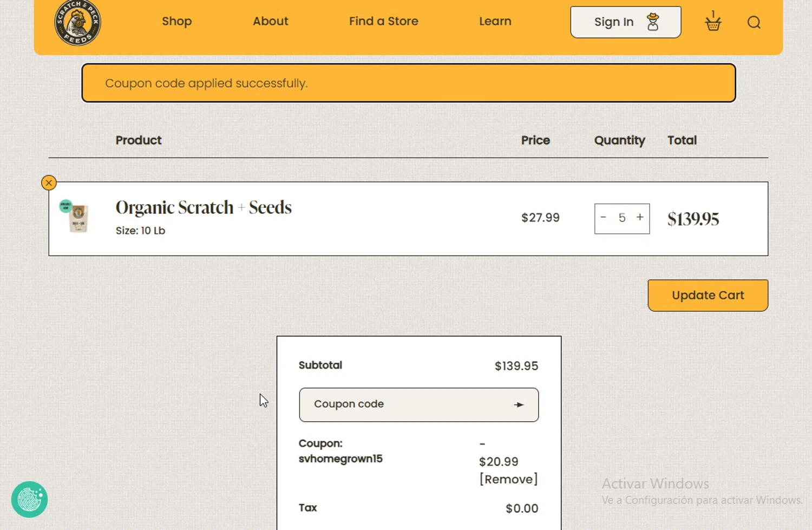Select the Total column header
The height and width of the screenshot is (530, 812).
click(x=682, y=140)
